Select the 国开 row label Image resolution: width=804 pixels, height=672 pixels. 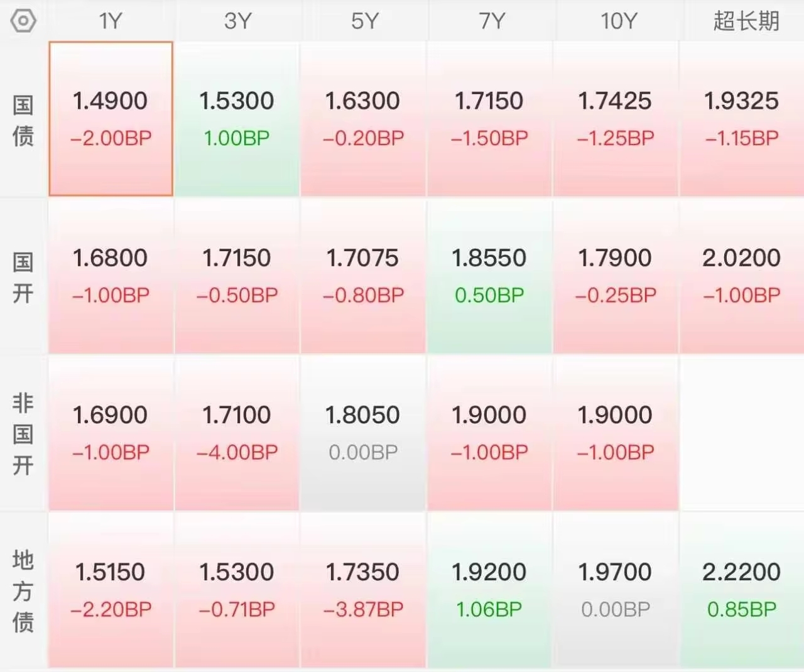[23, 277]
